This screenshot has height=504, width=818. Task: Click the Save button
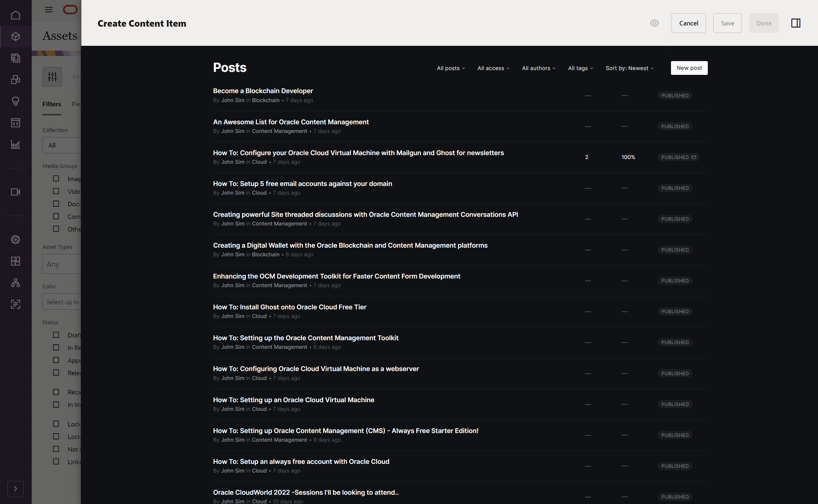(727, 23)
